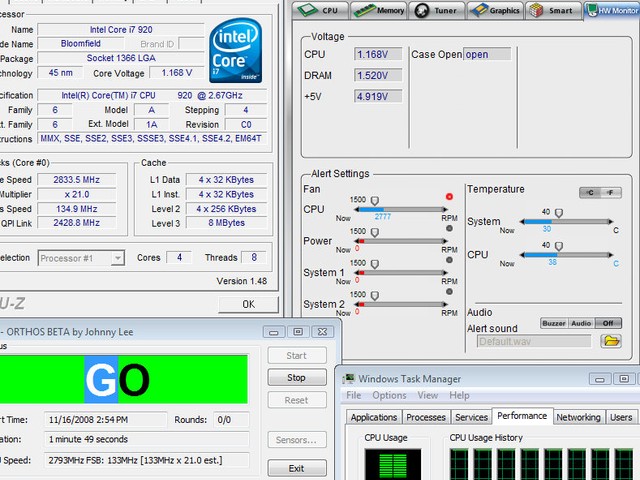This screenshot has height=480, width=640.
Task: Turn alert sound Off
Action: coord(608,323)
